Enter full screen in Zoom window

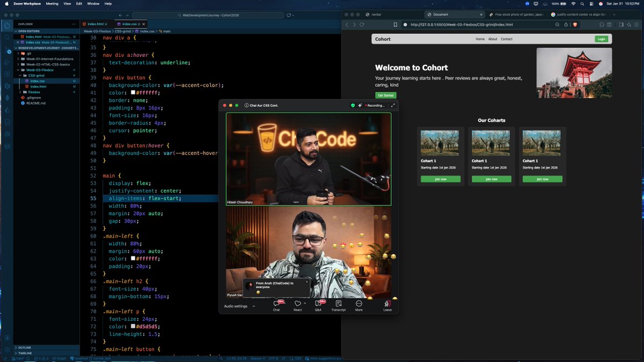coord(393,105)
